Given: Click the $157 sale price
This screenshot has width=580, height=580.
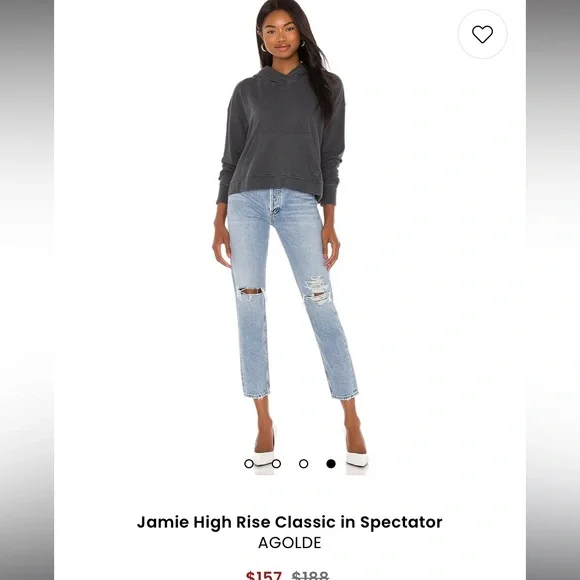Looking at the screenshot, I should coord(264,576).
